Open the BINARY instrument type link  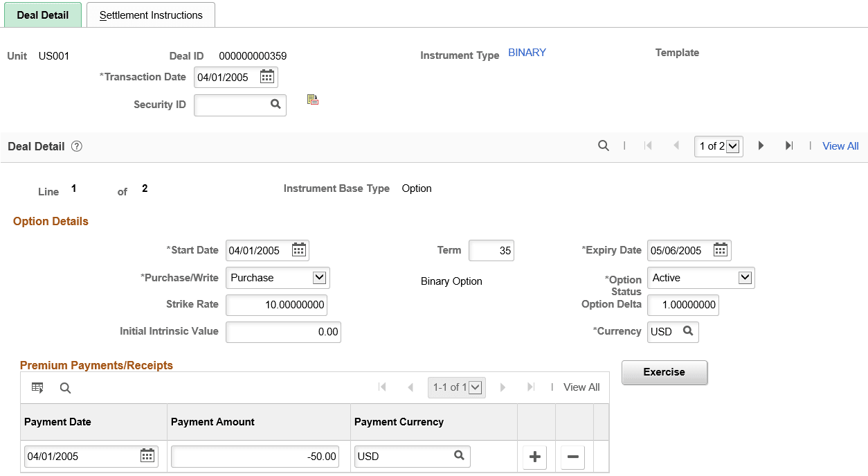[x=527, y=52]
